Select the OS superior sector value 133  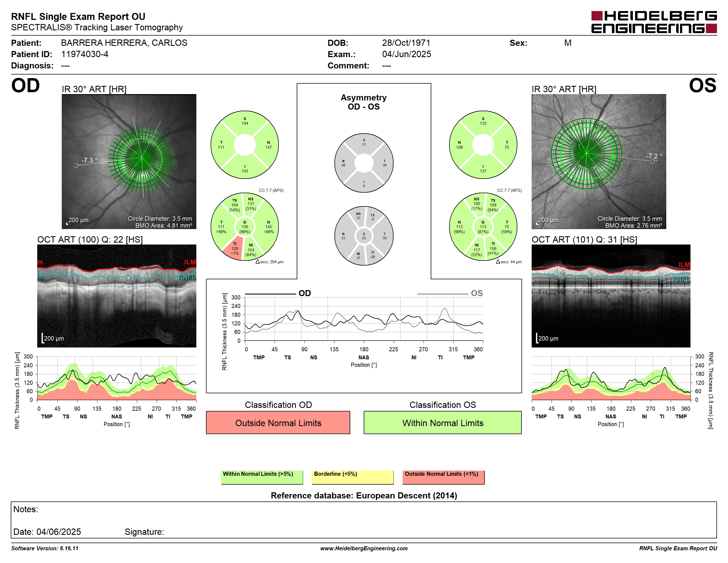coord(483,121)
